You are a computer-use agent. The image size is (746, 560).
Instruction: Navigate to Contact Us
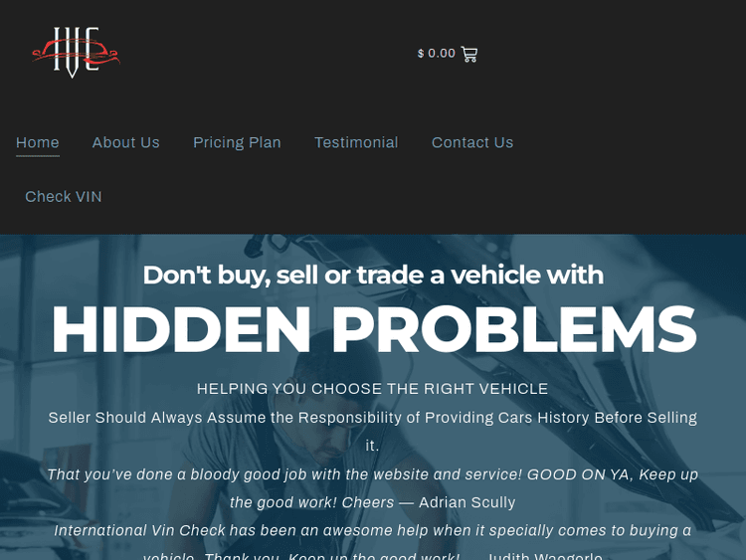point(472,143)
